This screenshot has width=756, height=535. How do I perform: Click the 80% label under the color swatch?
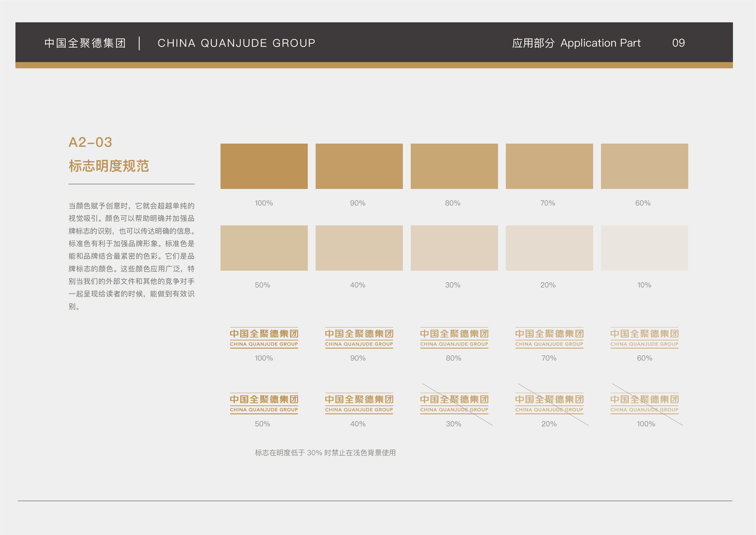point(453,203)
